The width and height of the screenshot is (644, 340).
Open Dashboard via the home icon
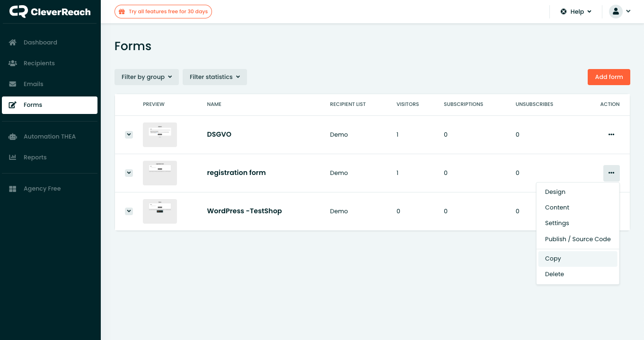[x=13, y=43]
